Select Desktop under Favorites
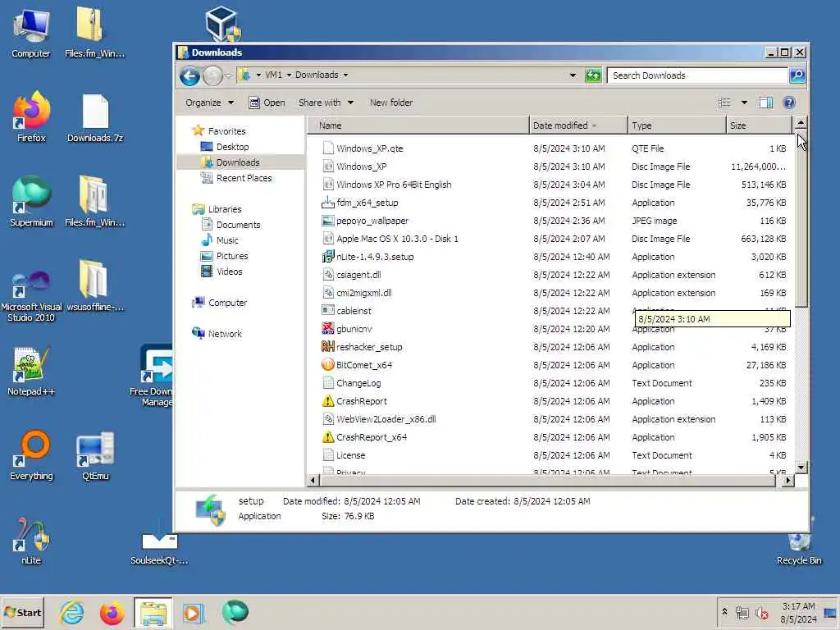840x630 pixels. [x=232, y=147]
